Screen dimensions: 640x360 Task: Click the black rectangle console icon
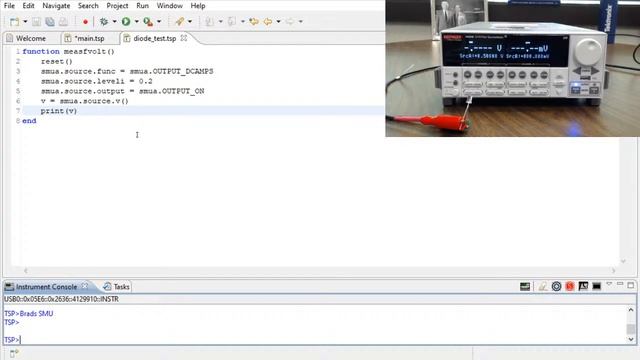(597, 287)
